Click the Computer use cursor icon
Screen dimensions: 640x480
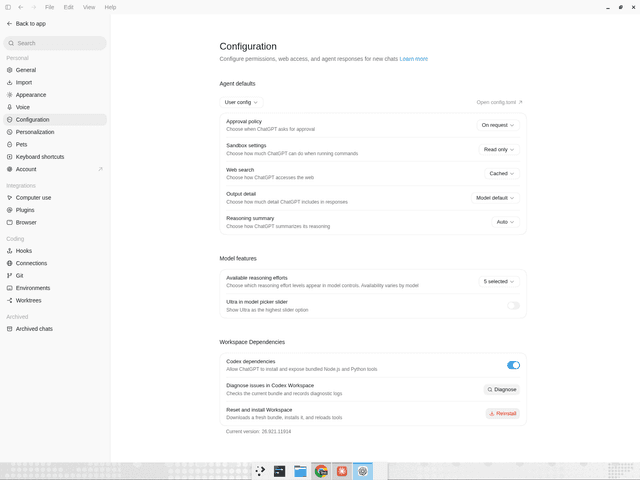pyautogui.click(x=10, y=198)
